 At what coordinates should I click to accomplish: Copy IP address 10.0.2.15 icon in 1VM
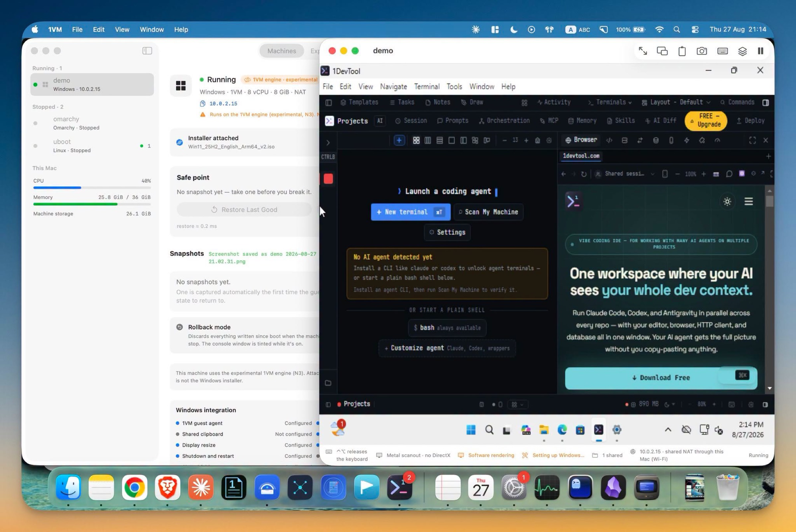click(x=203, y=103)
